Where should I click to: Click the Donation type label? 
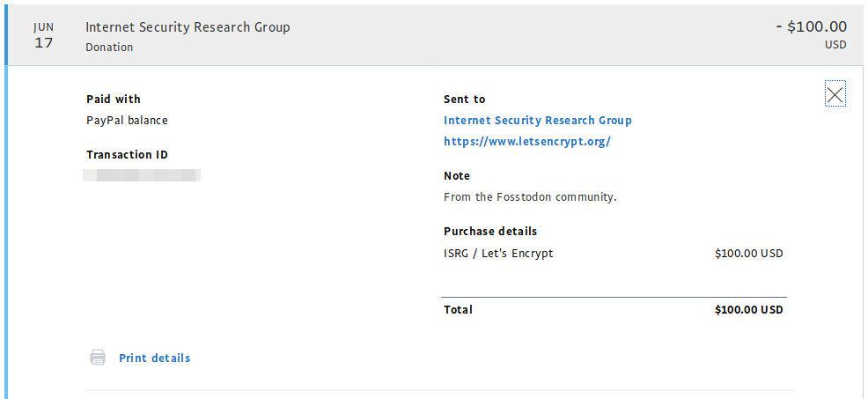[109, 48]
